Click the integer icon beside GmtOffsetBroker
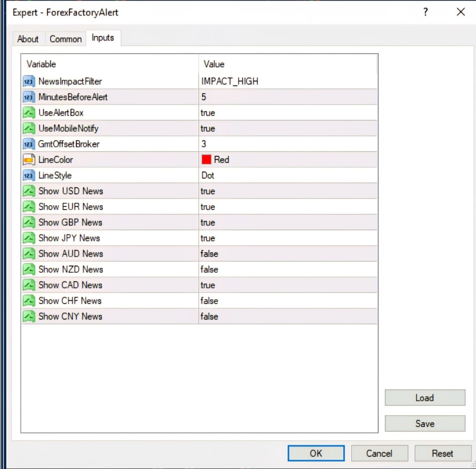The height and width of the screenshot is (469, 476). tap(29, 144)
